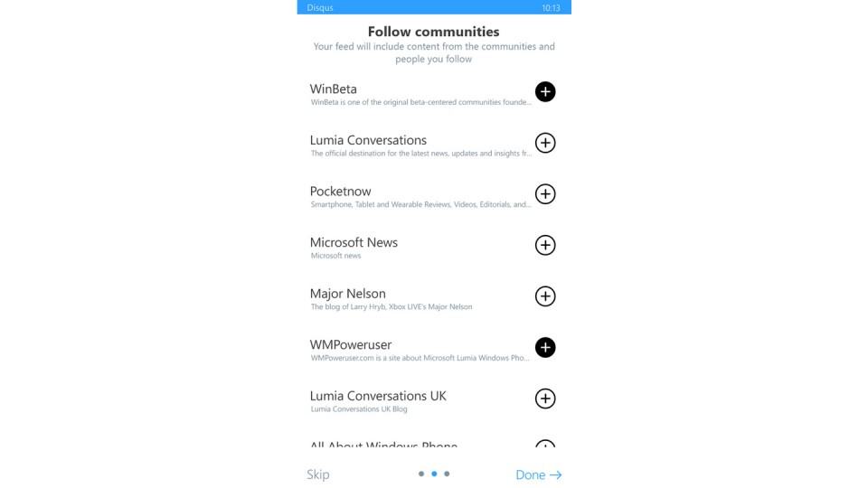Open the Pocketnow community entry
868x488 pixels.
pos(340,192)
